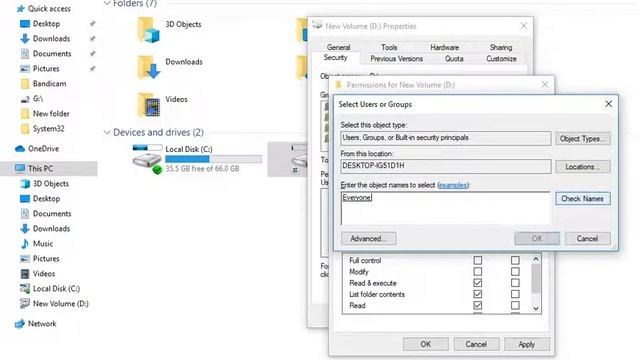Screen dimensions: 640x360
Task: Click the Check Names button
Action: [582, 199]
